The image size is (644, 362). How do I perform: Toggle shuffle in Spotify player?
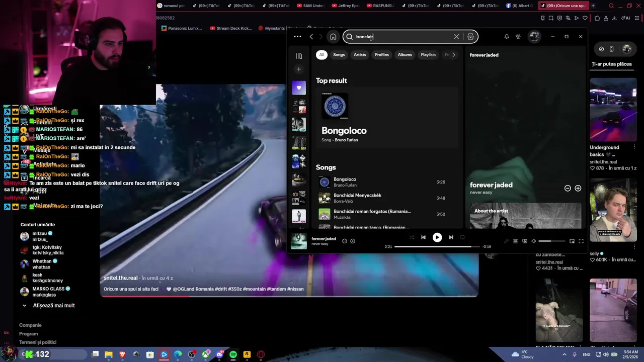click(412, 237)
